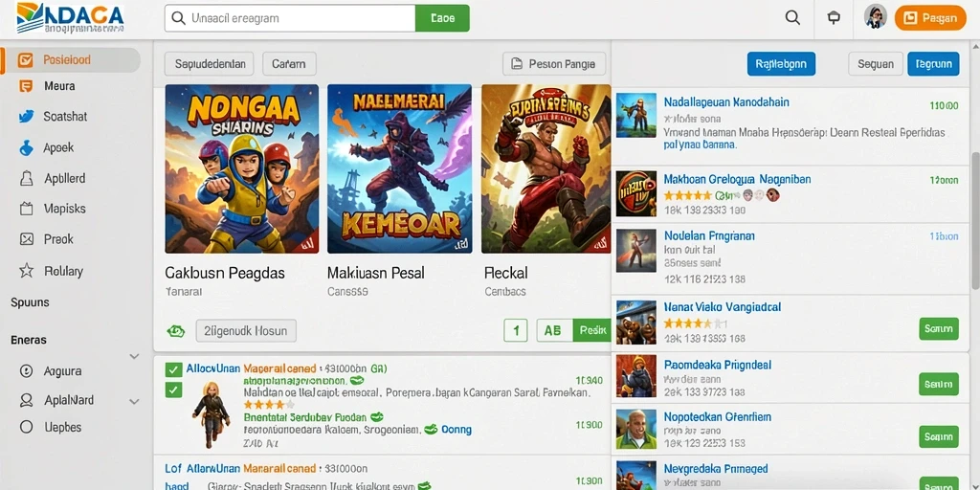Click Sanun button for Paomdeaka Prngndeal
Viewport: 980px width, 490px height.
[x=939, y=383]
